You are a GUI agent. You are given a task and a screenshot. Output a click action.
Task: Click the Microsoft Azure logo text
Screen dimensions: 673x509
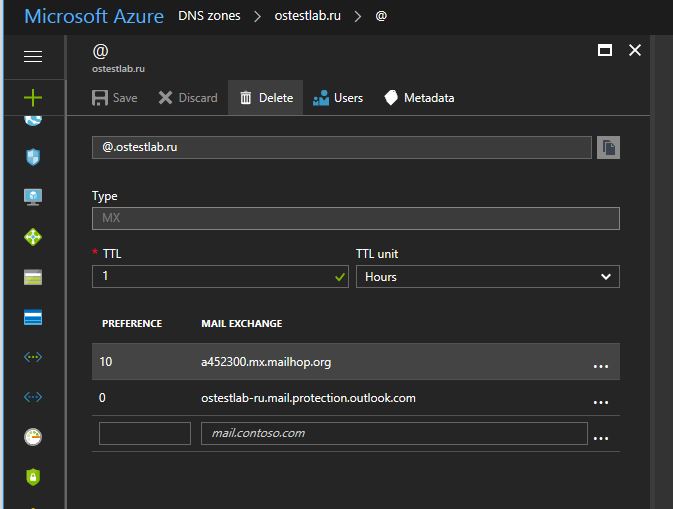coord(94,16)
